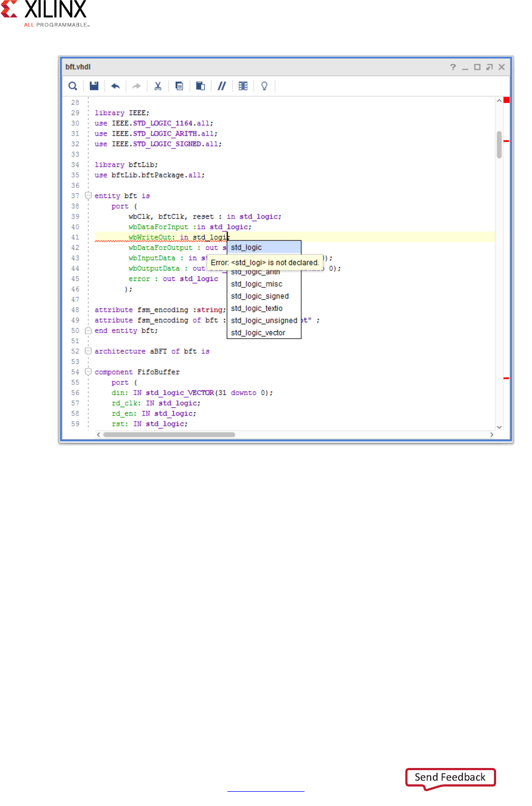This screenshot has width=532, height=806.
Task: Click 'library IEEE;' on line 29
Action: tap(122, 113)
